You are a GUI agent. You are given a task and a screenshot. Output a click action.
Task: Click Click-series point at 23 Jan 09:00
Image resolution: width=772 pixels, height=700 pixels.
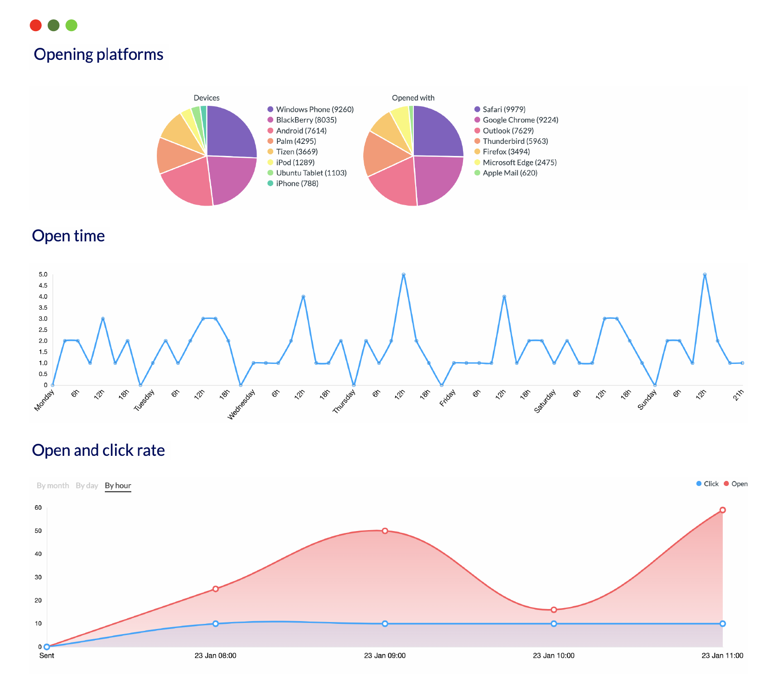[385, 623]
